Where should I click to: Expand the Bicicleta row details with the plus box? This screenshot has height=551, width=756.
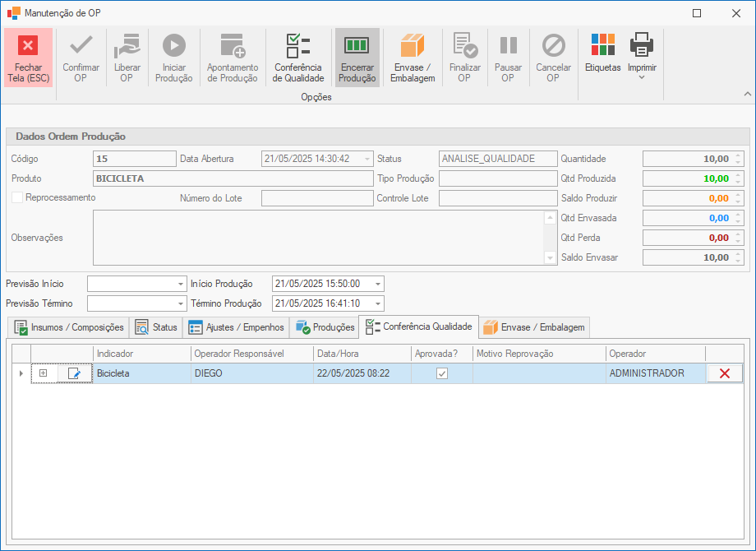44,373
